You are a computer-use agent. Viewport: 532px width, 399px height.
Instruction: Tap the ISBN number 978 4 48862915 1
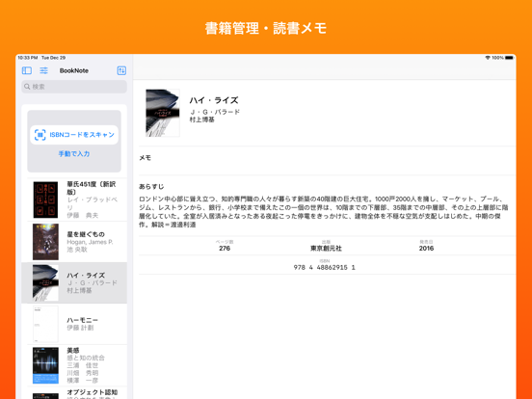tap(325, 267)
